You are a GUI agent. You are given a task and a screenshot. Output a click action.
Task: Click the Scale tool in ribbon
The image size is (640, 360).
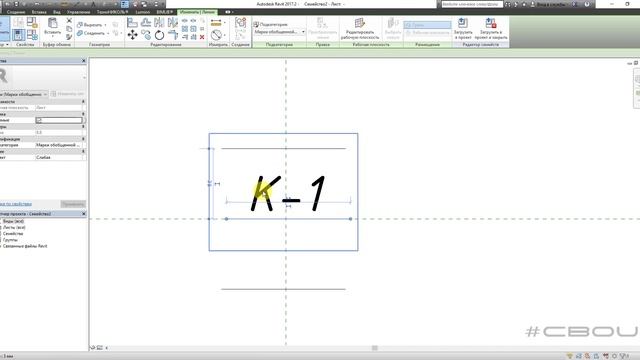(193, 29)
